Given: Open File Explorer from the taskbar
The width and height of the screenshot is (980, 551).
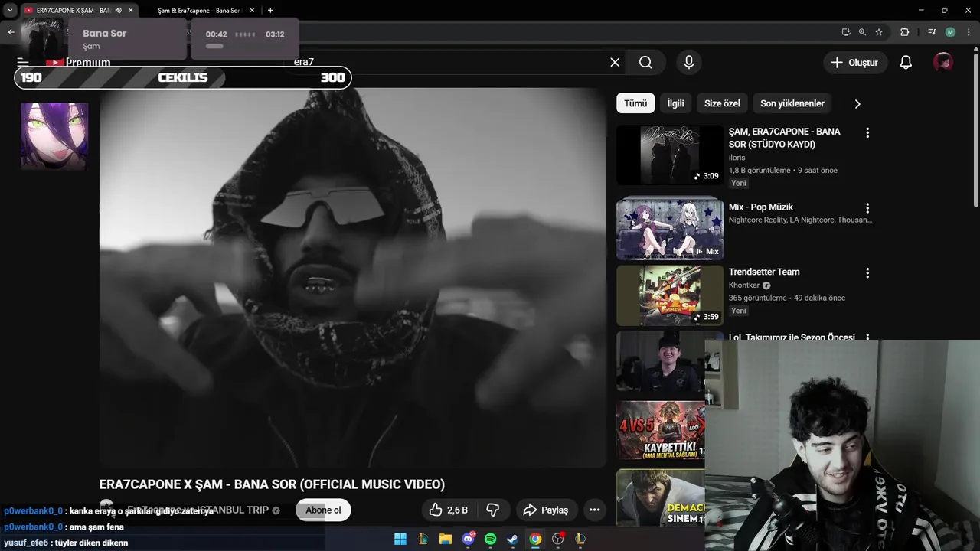Looking at the screenshot, I should pyautogui.click(x=446, y=539).
